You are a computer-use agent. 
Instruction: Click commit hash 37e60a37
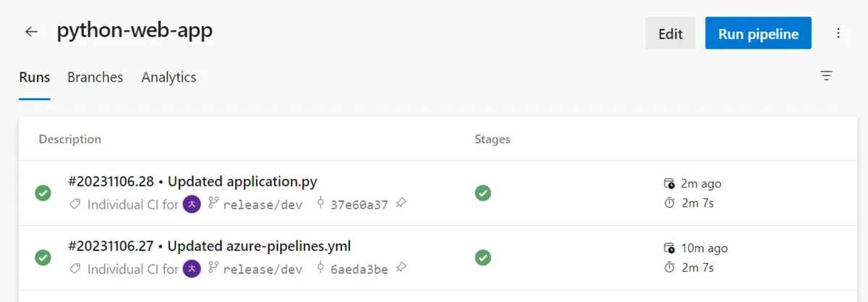pyautogui.click(x=359, y=205)
